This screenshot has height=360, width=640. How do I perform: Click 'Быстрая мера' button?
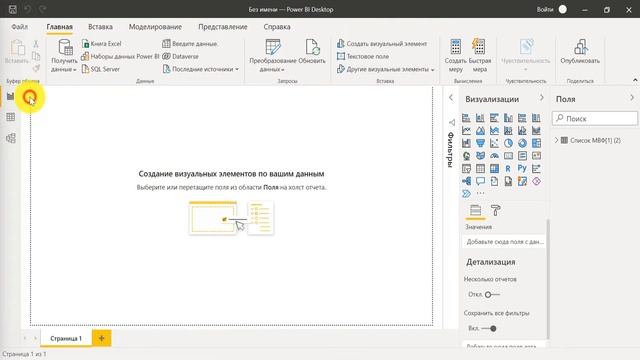click(480, 56)
